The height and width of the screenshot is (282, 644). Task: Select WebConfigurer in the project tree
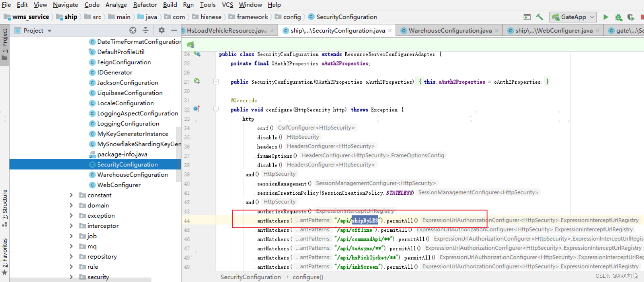[x=119, y=185]
